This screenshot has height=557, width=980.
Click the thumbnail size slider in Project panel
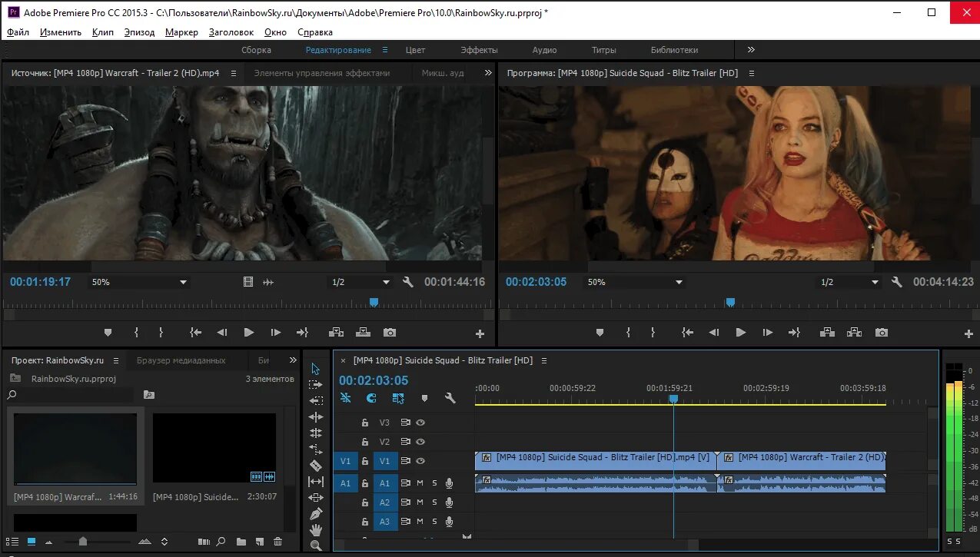83,542
